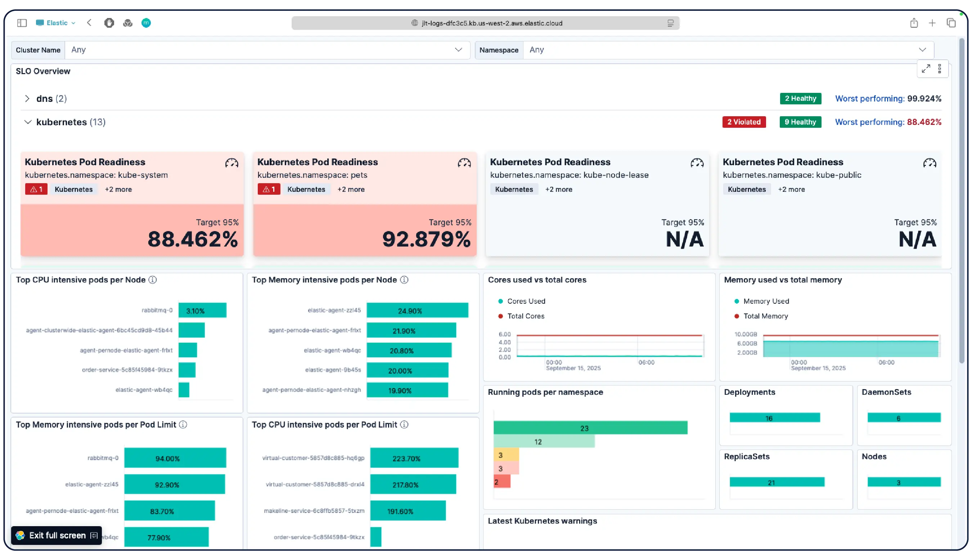This screenshot has height=560, width=972.
Task: Open the Elastic breadcrumb menu
Action: click(x=56, y=23)
